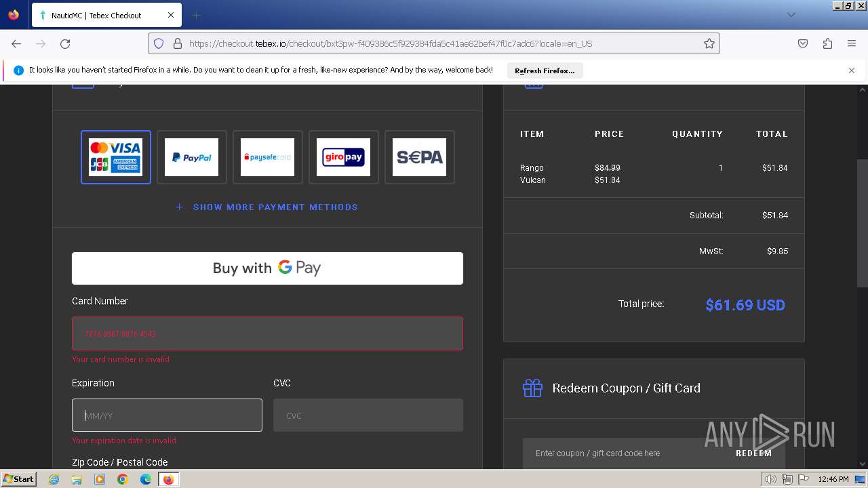
Task: Click the Buy with Google Pay button
Action: click(x=267, y=268)
